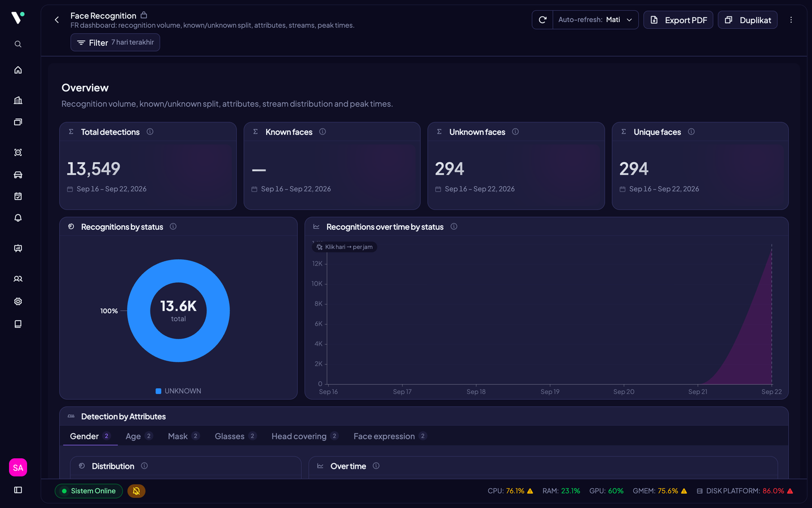This screenshot has height=508, width=812.
Task: Click the search icon in the sidebar
Action: tap(18, 44)
